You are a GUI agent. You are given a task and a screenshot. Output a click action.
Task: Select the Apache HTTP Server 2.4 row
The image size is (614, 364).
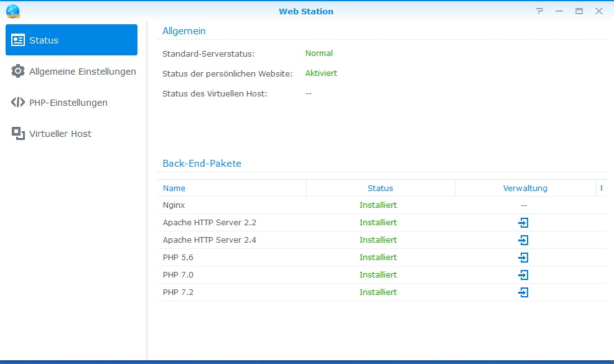tap(249, 240)
